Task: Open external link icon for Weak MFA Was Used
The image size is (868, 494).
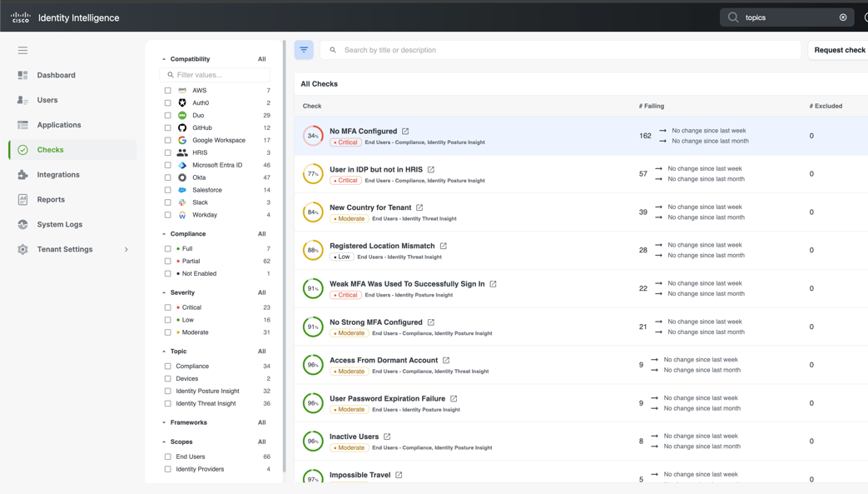Action: point(493,284)
